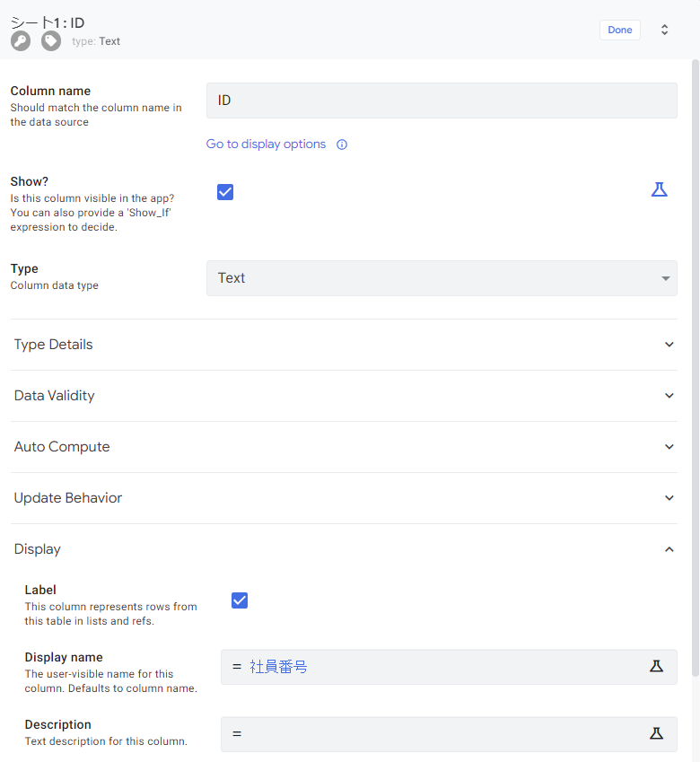The height and width of the screenshot is (762, 700).
Task: Follow the Go to display options link
Action: point(265,144)
